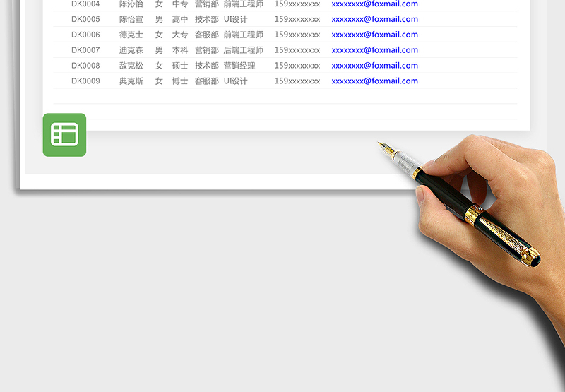Select 客服部 department in row DK0006
The width and height of the screenshot is (565, 392).
pyautogui.click(x=207, y=35)
